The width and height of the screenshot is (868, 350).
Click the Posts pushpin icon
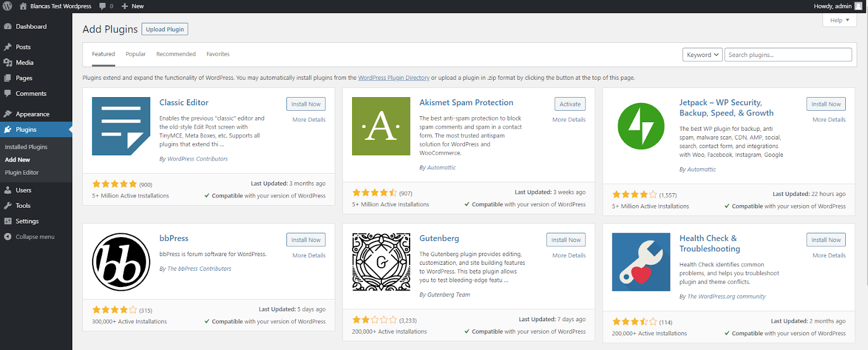click(x=8, y=47)
